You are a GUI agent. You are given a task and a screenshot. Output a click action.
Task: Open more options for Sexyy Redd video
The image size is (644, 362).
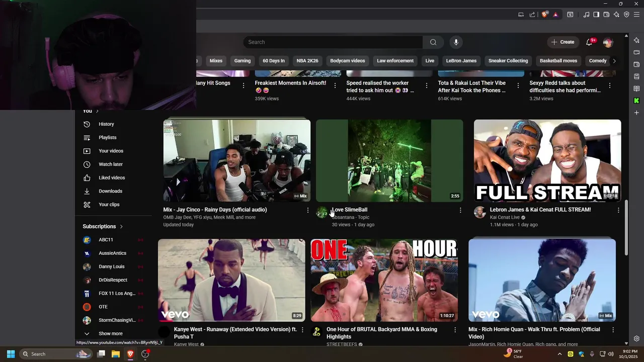click(x=610, y=85)
